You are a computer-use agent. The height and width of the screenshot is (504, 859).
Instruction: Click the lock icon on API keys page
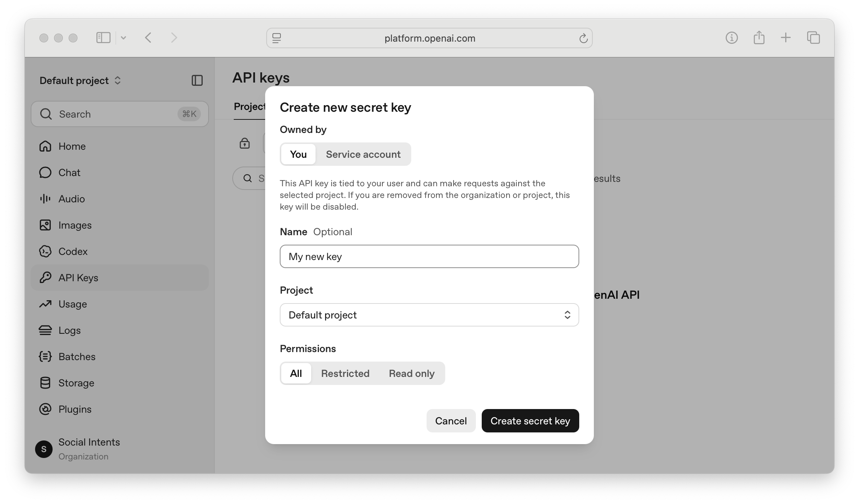[245, 143]
